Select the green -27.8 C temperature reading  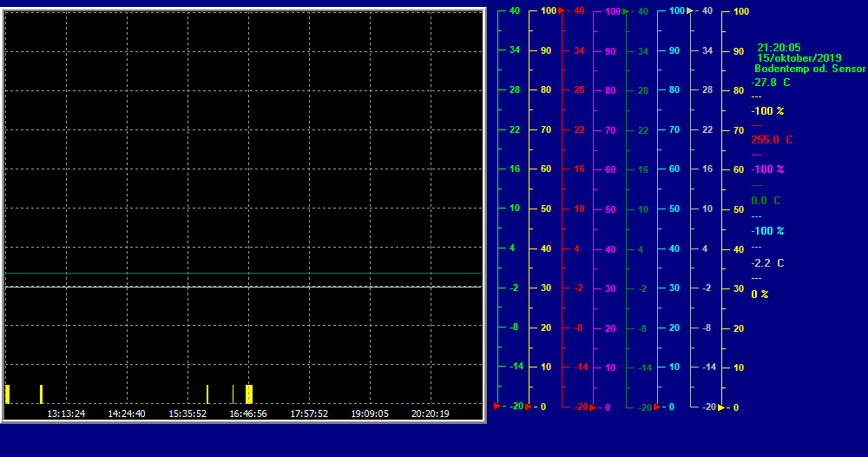[x=771, y=83]
